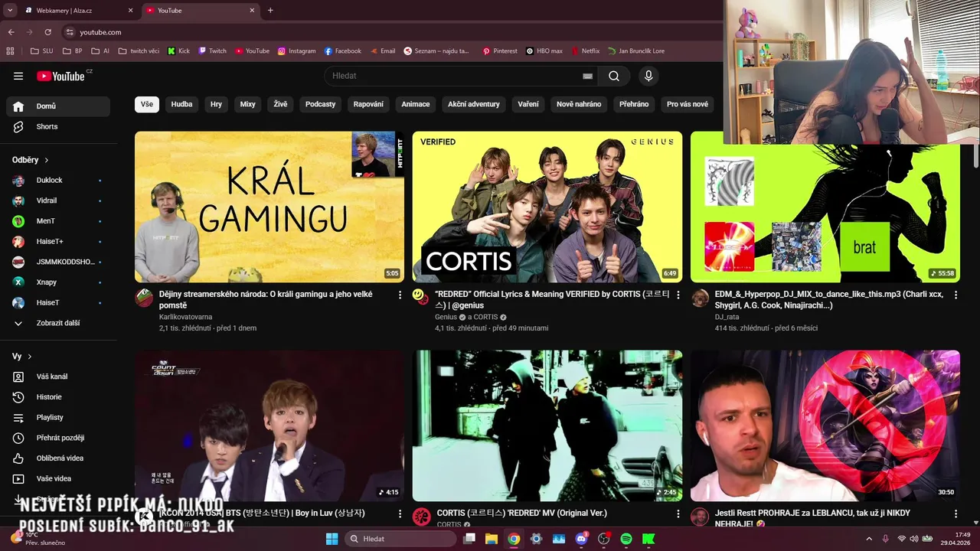Open a new browser tab

point(270,11)
